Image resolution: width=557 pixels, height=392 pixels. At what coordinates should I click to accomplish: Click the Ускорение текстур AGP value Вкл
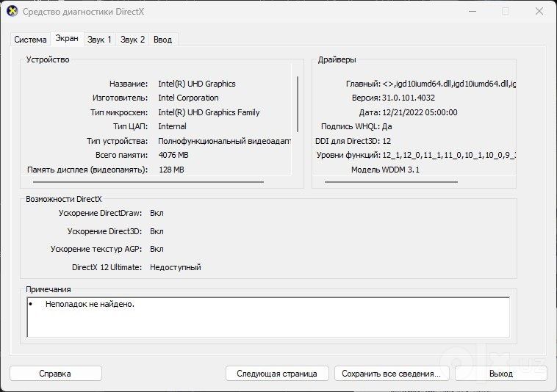pos(157,249)
